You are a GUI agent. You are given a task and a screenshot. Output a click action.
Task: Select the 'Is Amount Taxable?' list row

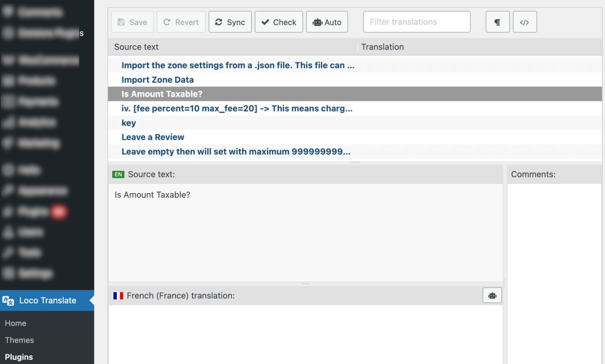tap(355, 94)
